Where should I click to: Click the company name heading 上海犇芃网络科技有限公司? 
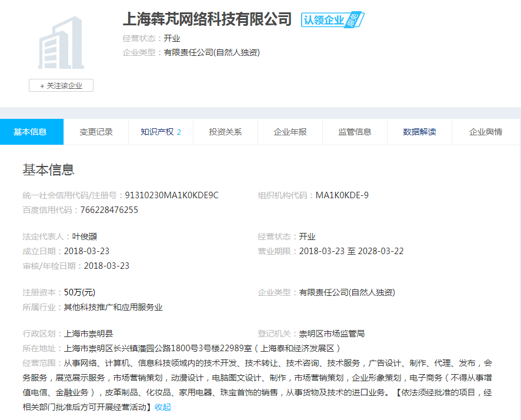click(207, 19)
